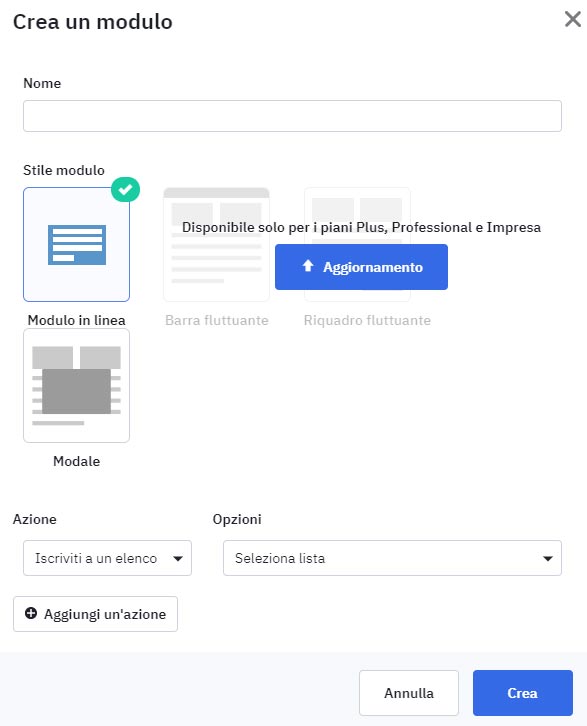This screenshot has height=726, width=587.
Task: Click the Annulla button
Action: [409, 693]
